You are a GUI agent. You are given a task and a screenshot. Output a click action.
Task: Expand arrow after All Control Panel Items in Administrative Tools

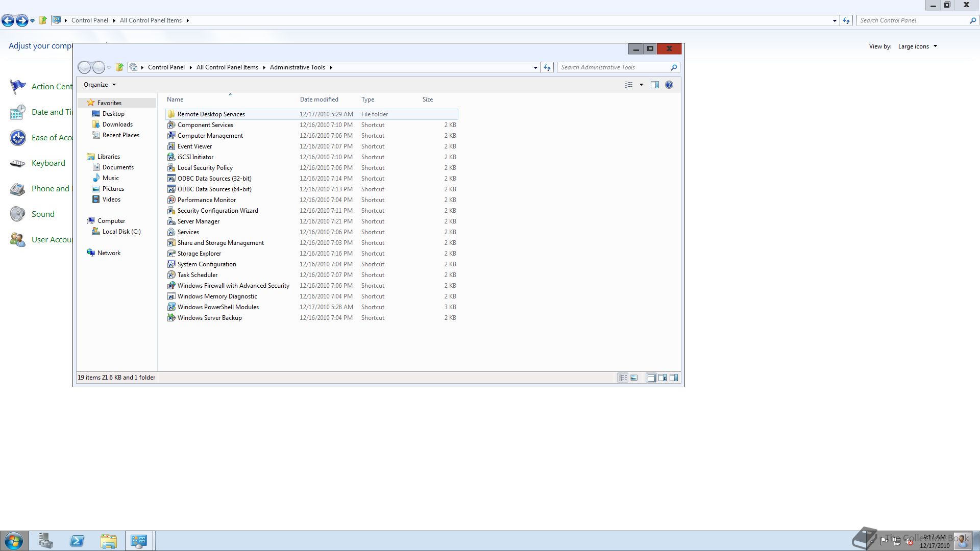pyautogui.click(x=264, y=67)
